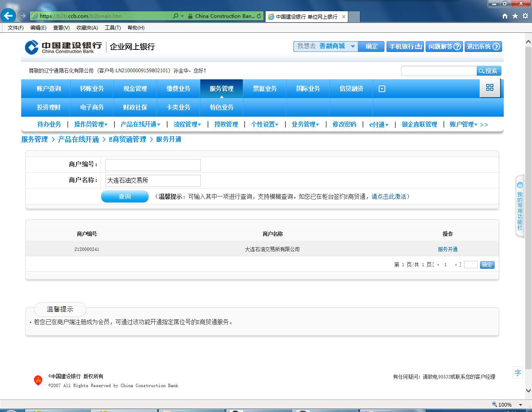Expand the 我的常用功能栏 side panel
The image size is (532, 412).
click(x=520, y=206)
